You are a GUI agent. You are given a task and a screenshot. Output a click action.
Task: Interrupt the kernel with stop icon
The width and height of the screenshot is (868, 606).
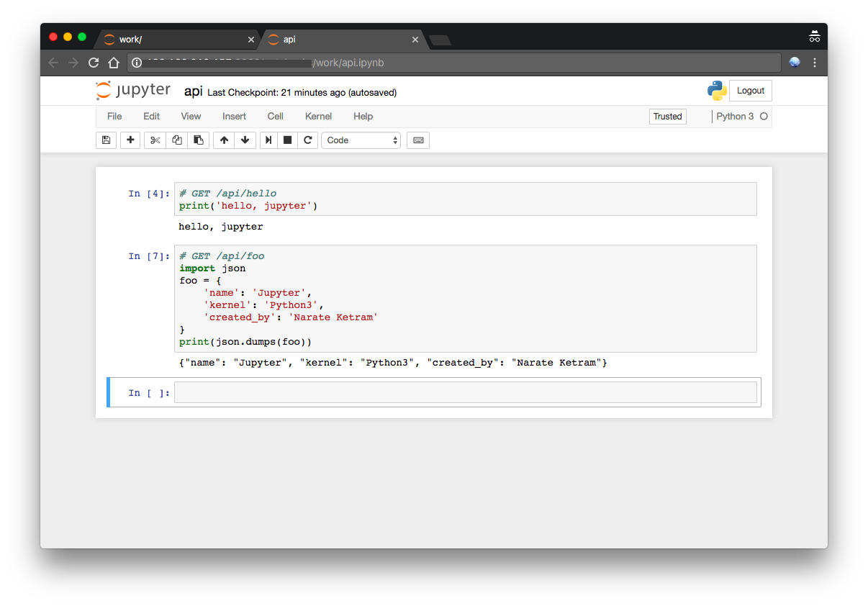288,140
